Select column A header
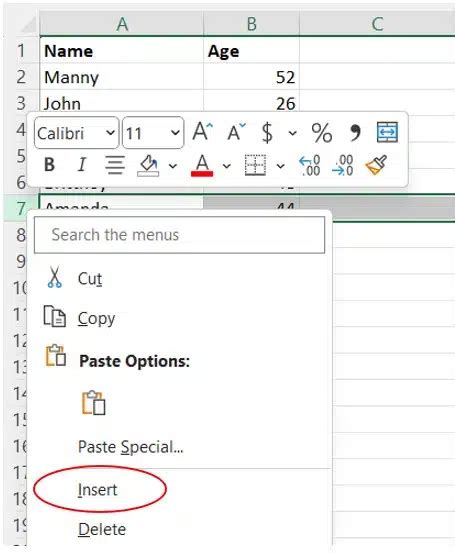This screenshot has height=553, width=455. pyautogui.click(x=122, y=24)
